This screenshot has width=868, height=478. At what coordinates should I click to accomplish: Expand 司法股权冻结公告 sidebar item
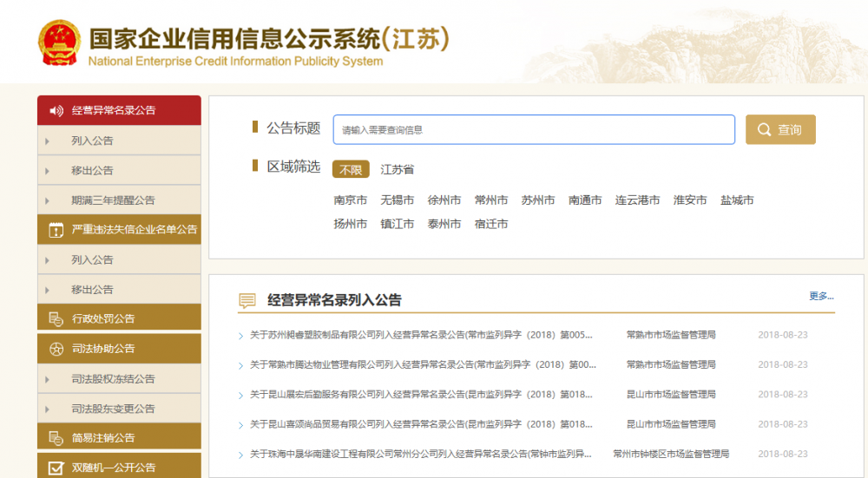click(x=113, y=379)
